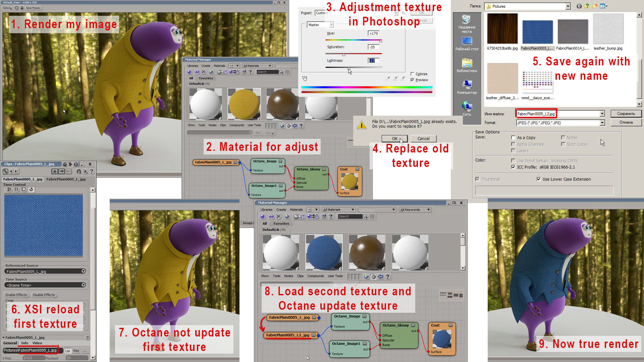Switch to the Favorites tab in lower Material Manager
The height and width of the screenshot is (362, 644).
point(281,224)
